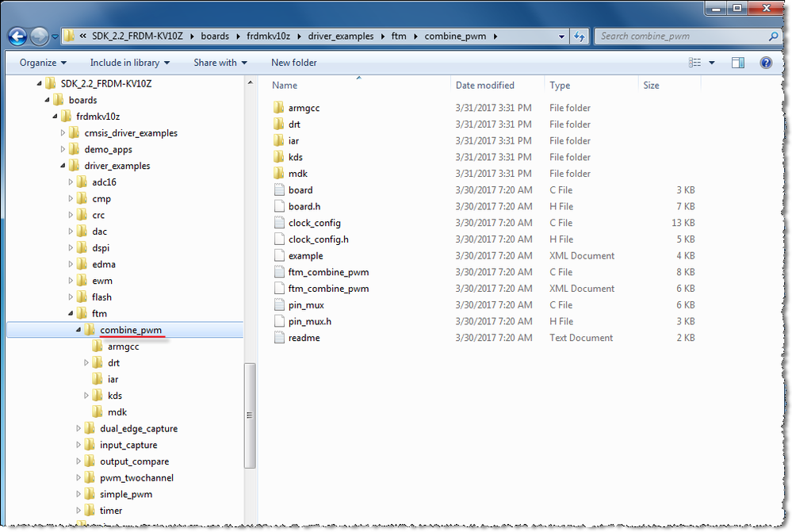Open the Share with menu

click(220, 63)
